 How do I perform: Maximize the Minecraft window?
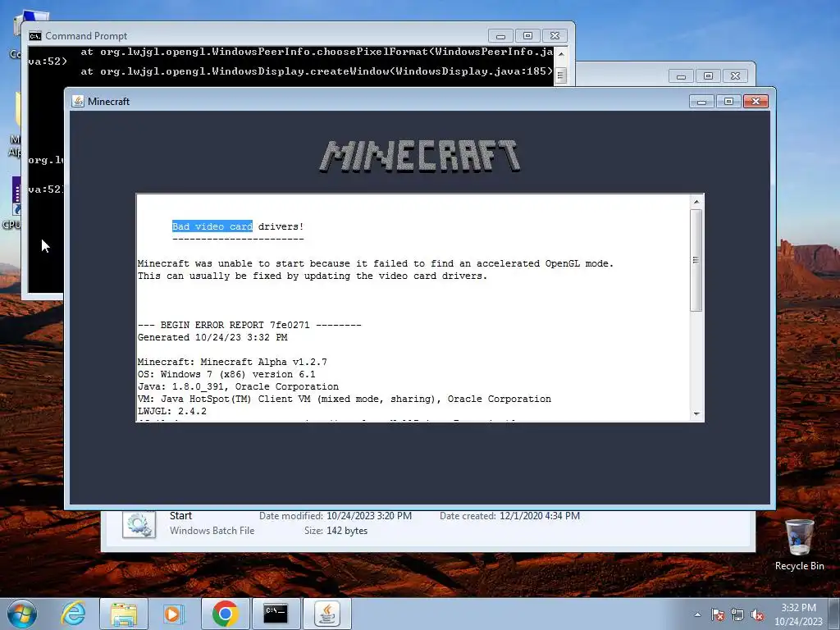coord(728,101)
